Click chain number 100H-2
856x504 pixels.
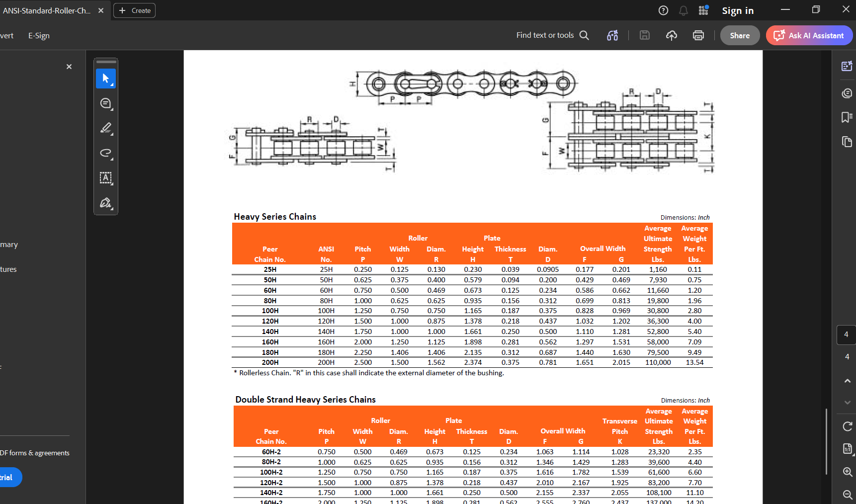click(271, 472)
